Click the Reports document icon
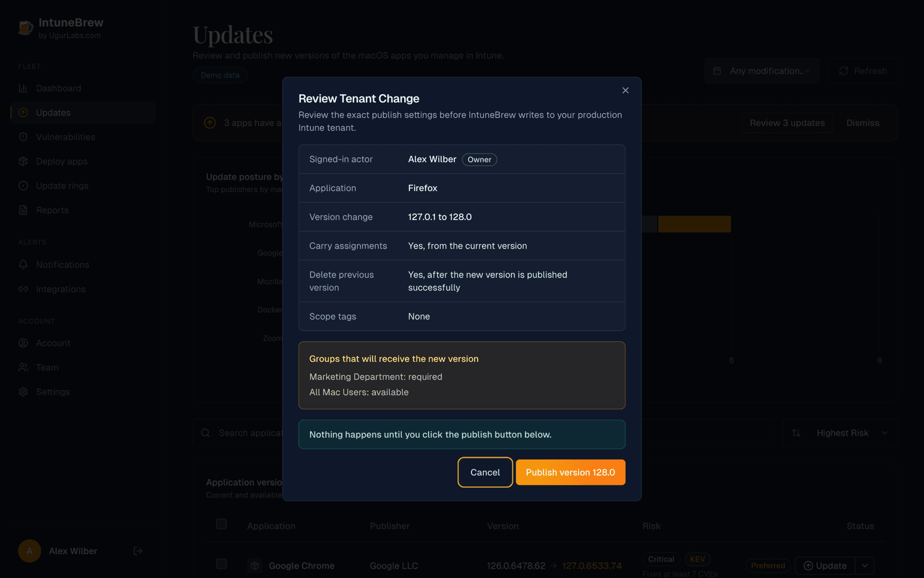 click(23, 210)
